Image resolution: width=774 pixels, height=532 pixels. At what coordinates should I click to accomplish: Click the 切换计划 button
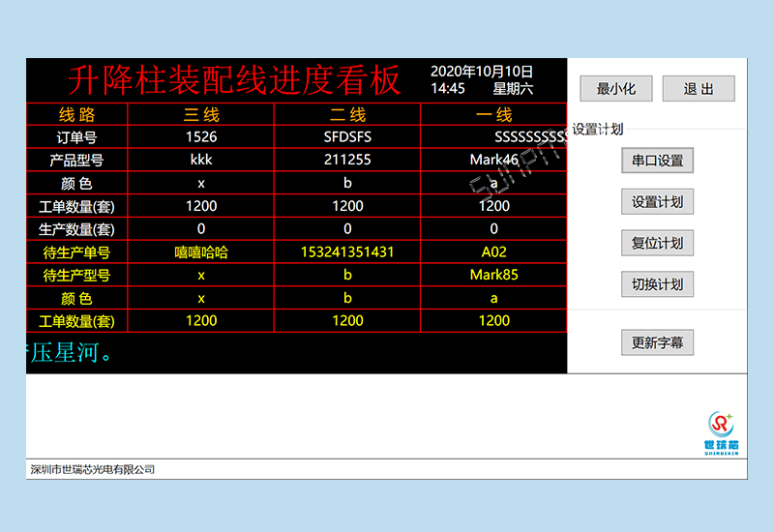tap(657, 284)
